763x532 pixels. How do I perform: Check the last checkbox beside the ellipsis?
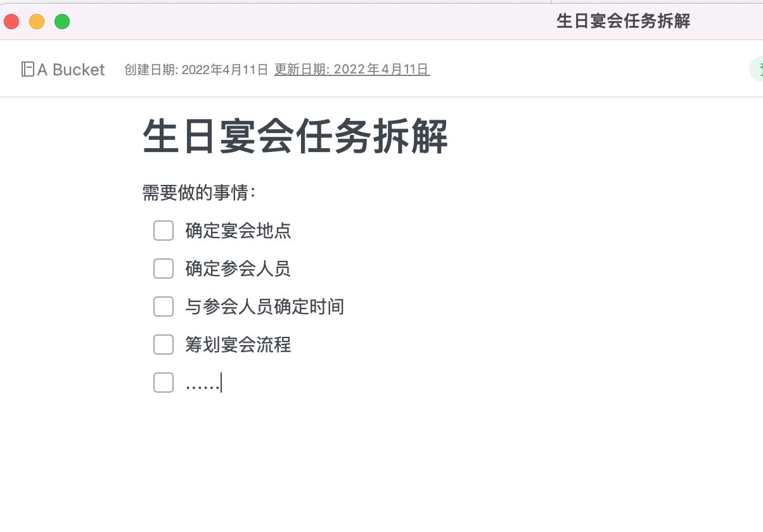163,383
